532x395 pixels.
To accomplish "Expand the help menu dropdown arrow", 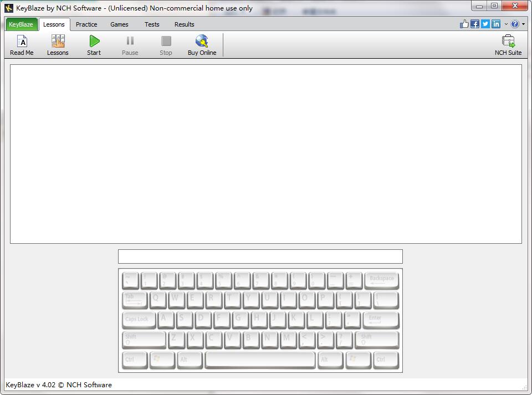I will click(524, 24).
